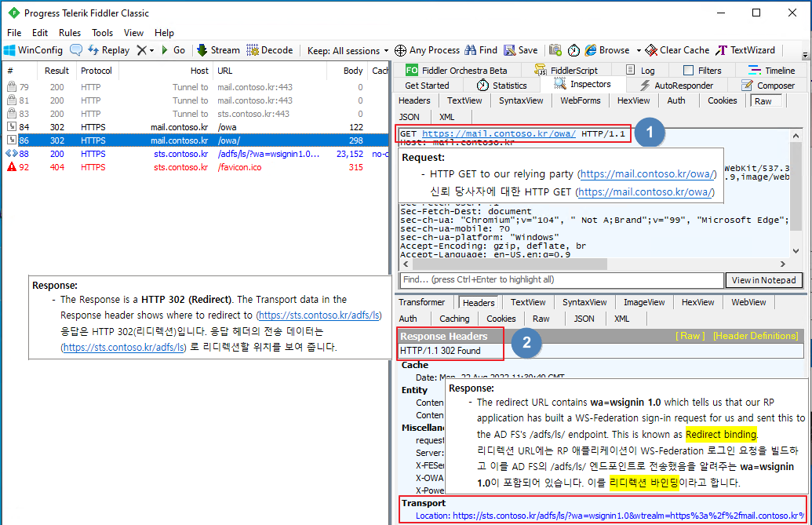Click Clear Cache in toolbar

pos(677,50)
